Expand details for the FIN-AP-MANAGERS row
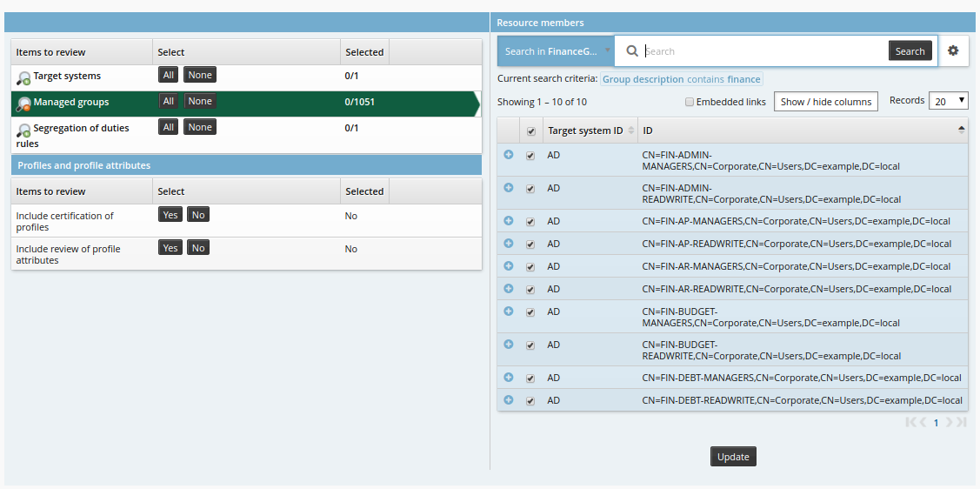The height and width of the screenshot is (489, 980). click(509, 221)
